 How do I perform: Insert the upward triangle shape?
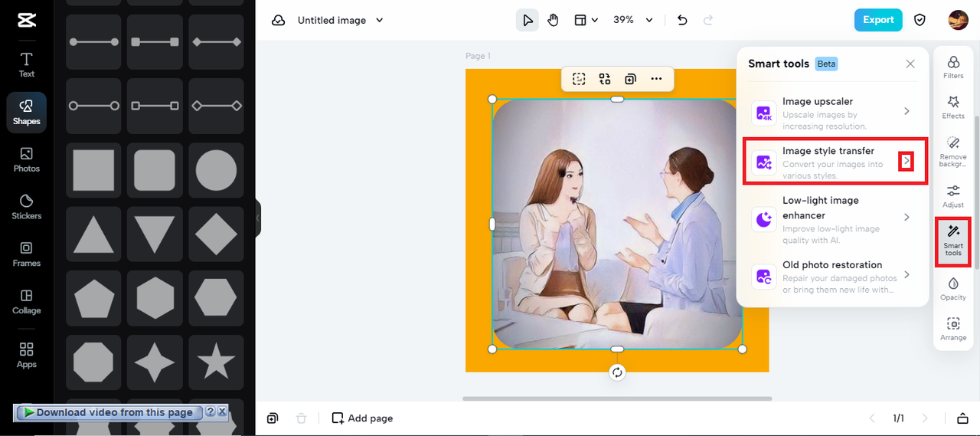pyautogui.click(x=93, y=234)
